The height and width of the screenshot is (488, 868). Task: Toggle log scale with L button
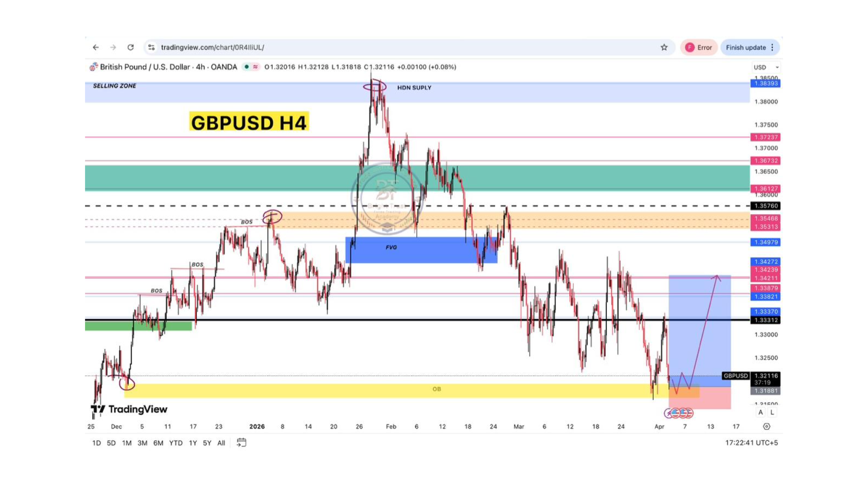point(772,412)
